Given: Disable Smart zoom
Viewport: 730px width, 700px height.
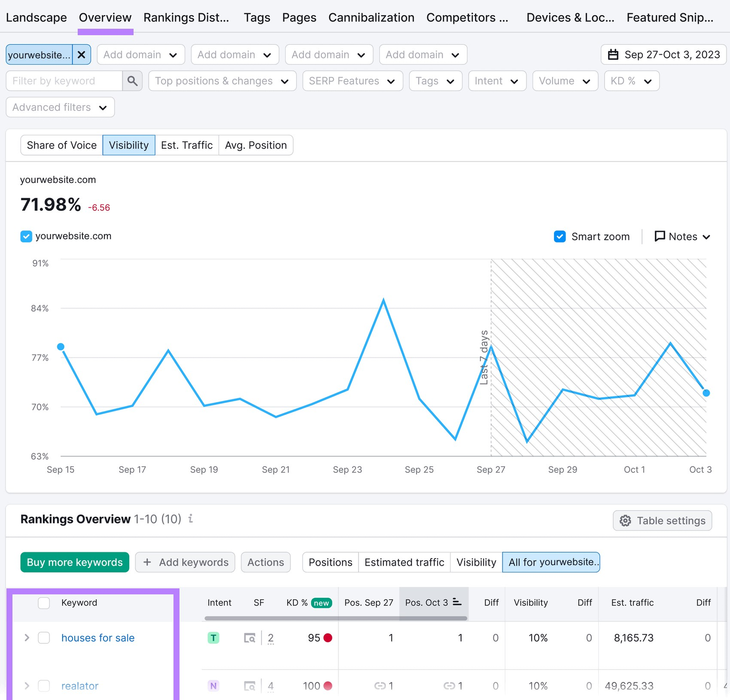Looking at the screenshot, I should 560,236.
